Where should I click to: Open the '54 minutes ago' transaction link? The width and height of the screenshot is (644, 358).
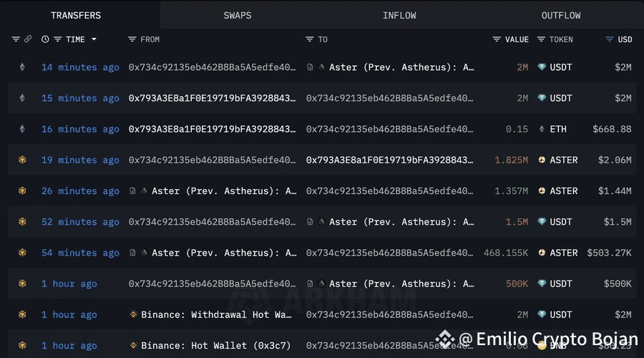pyautogui.click(x=80, y=252)
